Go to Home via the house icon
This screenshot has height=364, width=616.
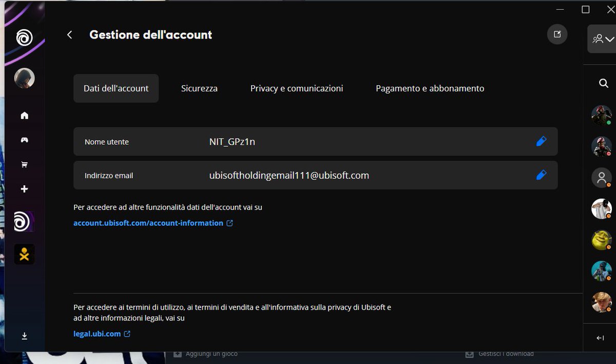coord(24,116)
